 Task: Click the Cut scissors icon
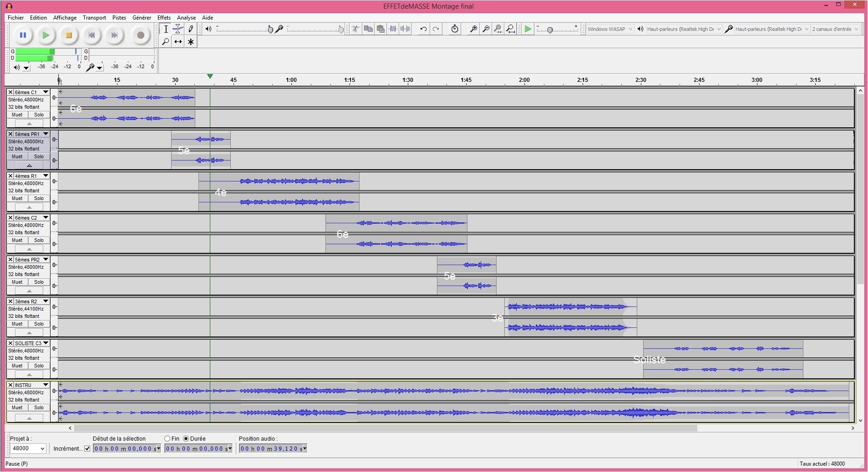pyautogui.click(x=355, y=29)
